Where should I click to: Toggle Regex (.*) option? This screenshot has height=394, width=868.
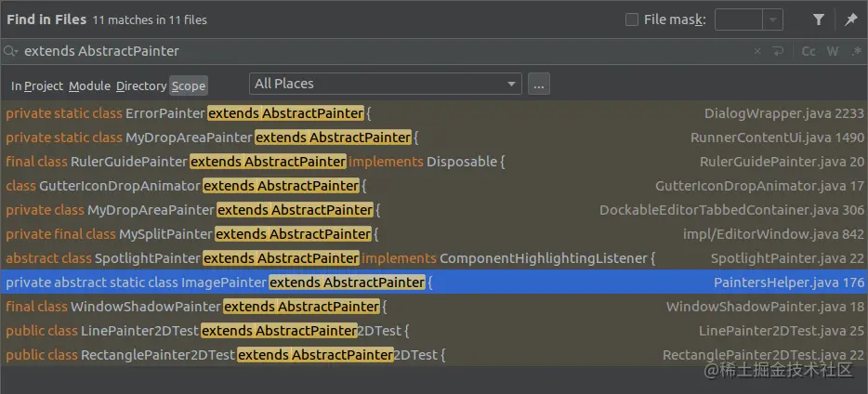856,51
